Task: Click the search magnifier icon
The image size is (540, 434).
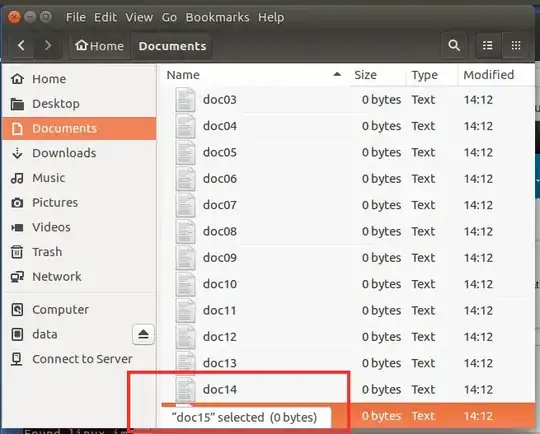Action: tap(454, 45)
